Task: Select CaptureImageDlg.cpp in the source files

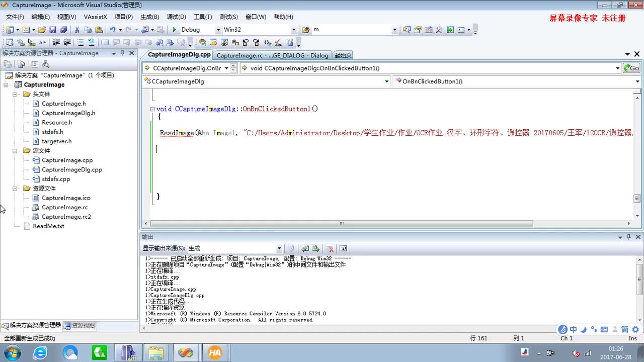Action: pyautogui.click(x=72, y=169)
